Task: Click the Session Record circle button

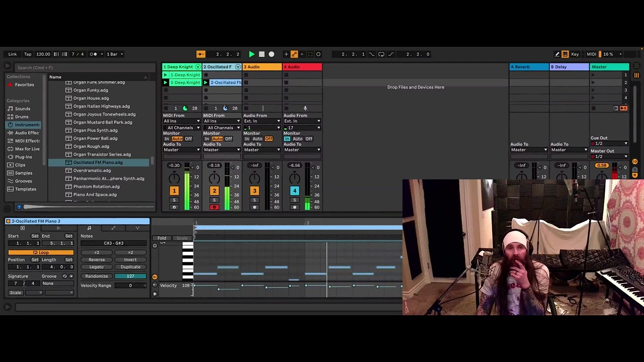Action: pyautogui.click(x=318, y=54)
